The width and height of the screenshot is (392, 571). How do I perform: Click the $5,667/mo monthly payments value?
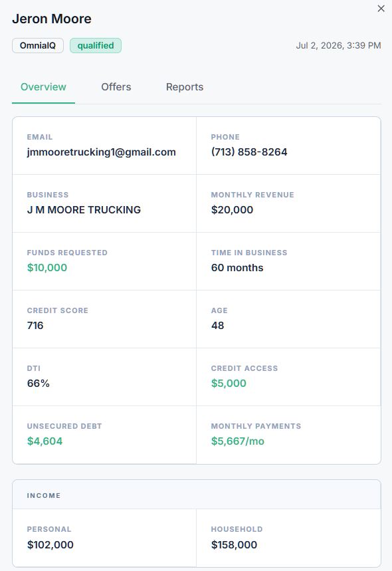tap(238, 441)
